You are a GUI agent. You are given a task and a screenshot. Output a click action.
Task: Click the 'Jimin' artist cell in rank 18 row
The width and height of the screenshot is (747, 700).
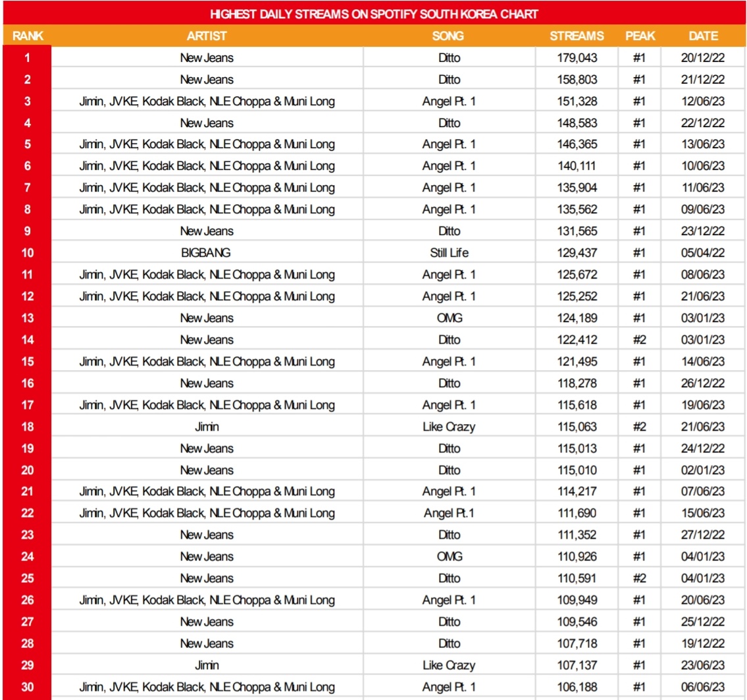[x=207, y=427]
